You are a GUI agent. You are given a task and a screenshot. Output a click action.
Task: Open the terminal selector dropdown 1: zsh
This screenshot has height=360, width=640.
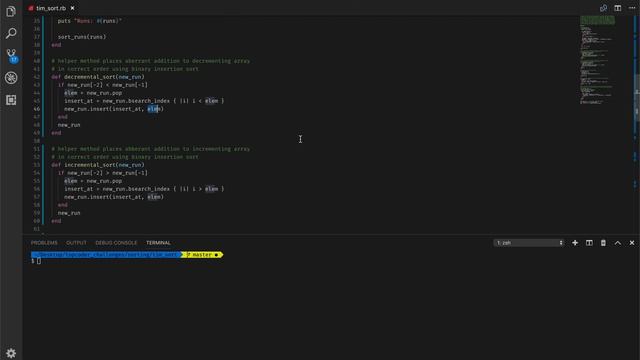point(529,243)
